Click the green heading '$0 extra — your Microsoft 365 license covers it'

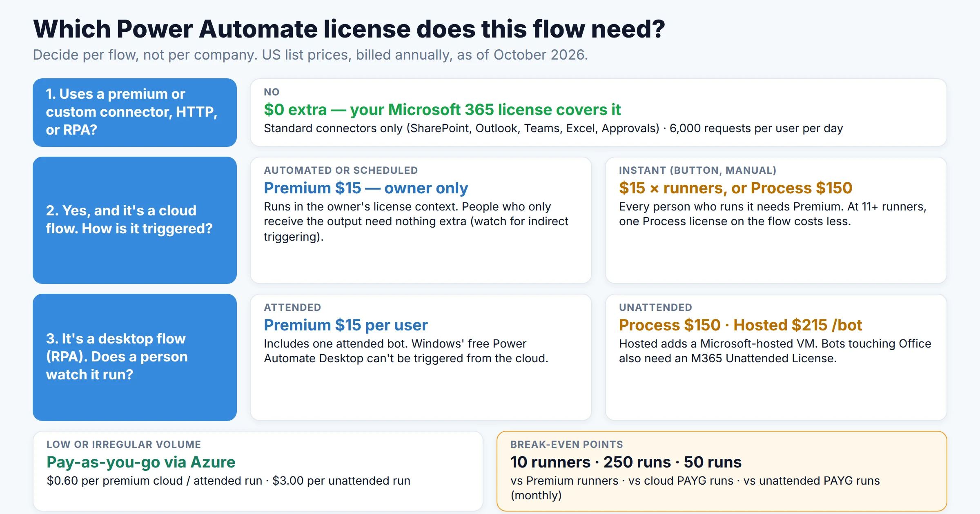[442, 110]
